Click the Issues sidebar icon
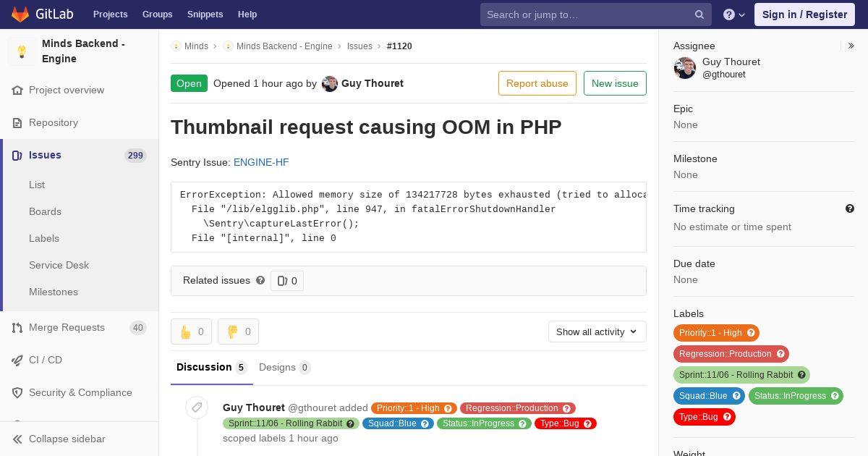The width and height of the screenshot is (868, 456). (17, 156)
